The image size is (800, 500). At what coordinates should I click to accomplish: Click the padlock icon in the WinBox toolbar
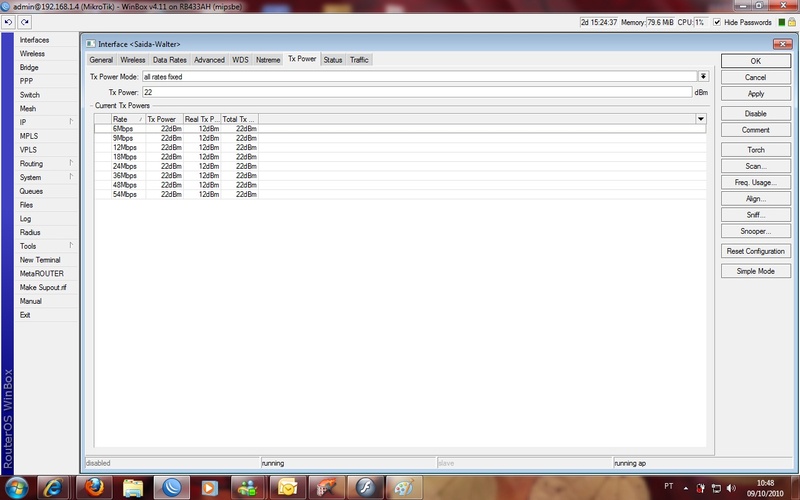(x=792, y=22)
